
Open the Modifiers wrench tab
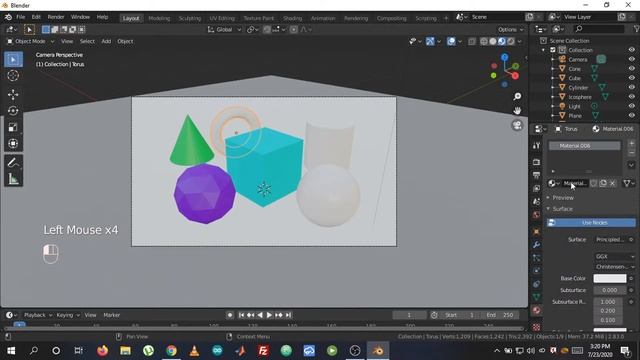tap(536, 244)
